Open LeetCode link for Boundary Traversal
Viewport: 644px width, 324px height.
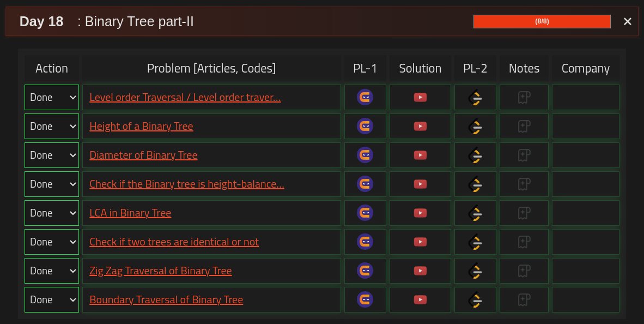475,300
